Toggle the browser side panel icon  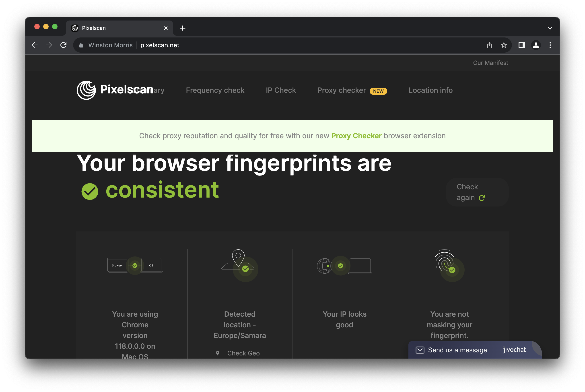pos(521,45)
